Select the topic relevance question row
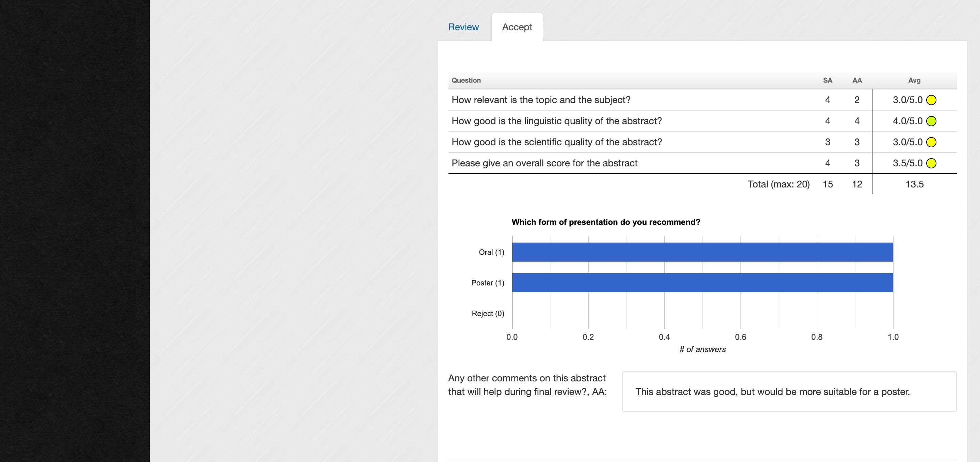 541,100
